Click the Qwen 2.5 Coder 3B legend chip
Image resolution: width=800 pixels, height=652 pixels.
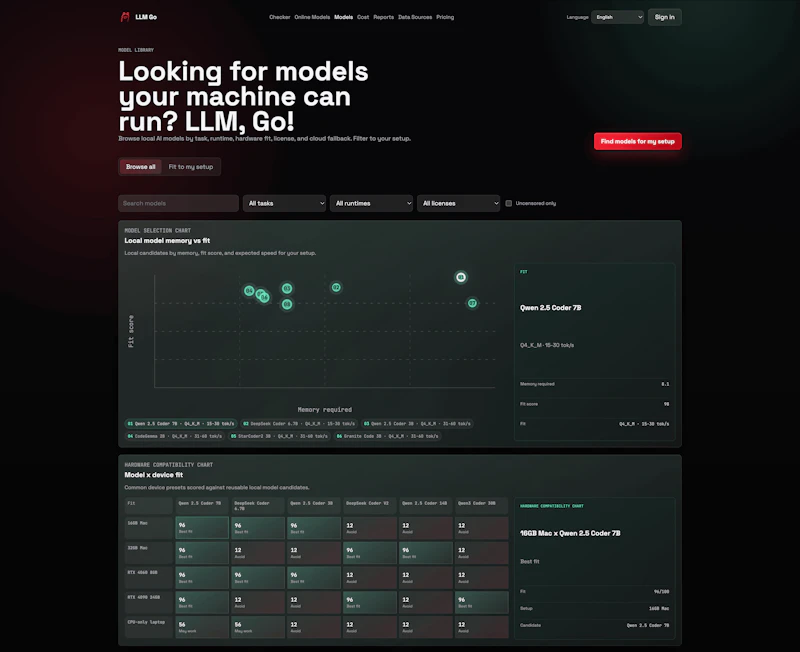[417, 423]
